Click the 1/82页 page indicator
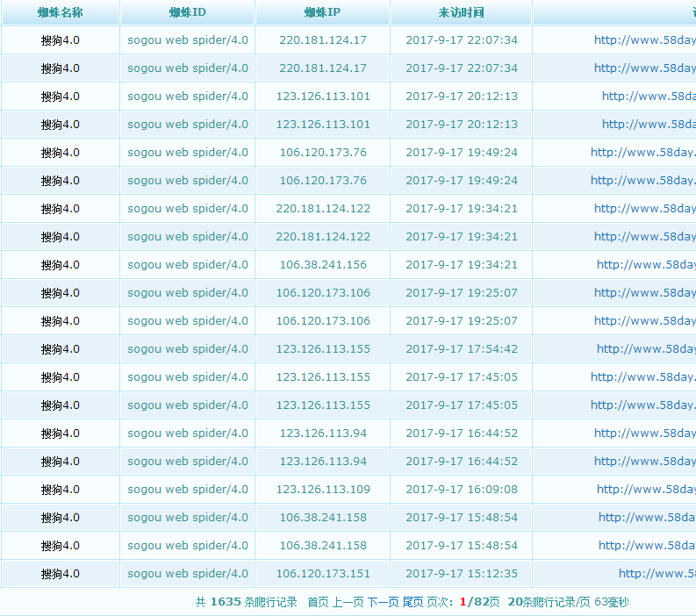The height and width of the screenshot is (616, 696). click(480, 602)
